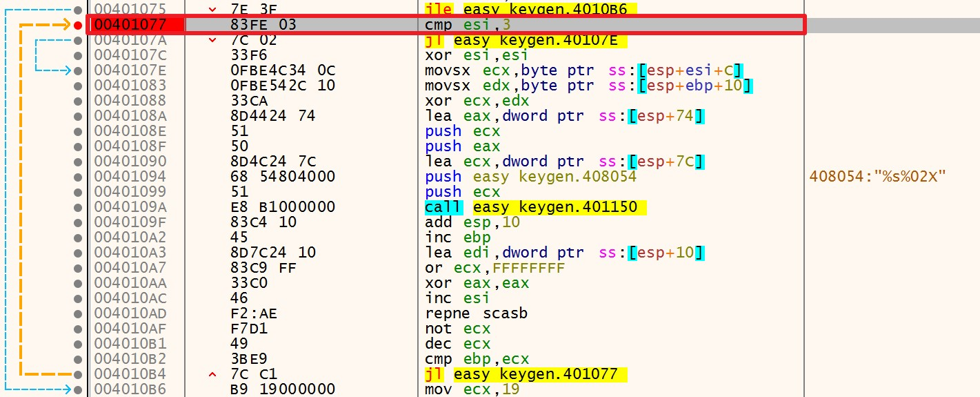Select address 00401083
Screen dimensions: 980x397
tap(130, 86)
